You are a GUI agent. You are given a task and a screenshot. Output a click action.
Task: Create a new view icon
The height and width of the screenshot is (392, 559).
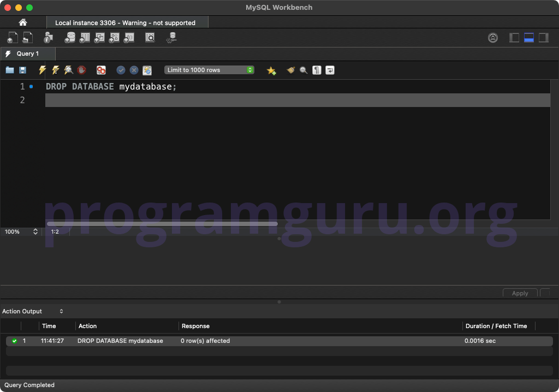point(99,38)
